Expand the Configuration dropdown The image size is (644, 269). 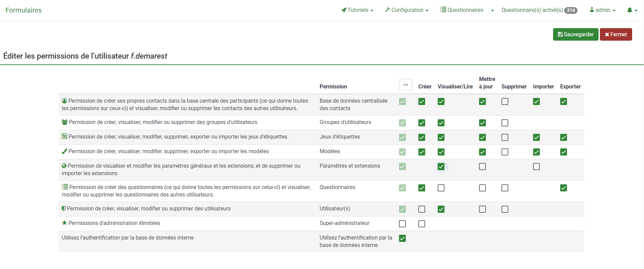[407, 10]
